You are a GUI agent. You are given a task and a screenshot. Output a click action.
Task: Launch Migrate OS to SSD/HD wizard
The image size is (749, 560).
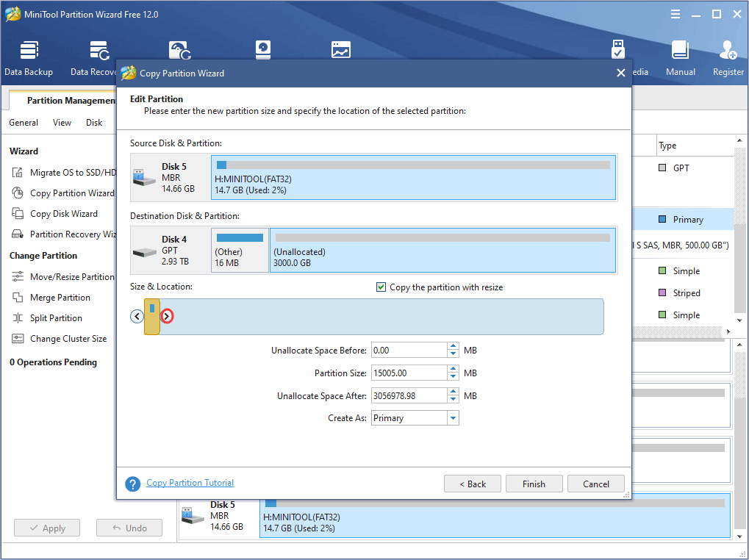63,173
